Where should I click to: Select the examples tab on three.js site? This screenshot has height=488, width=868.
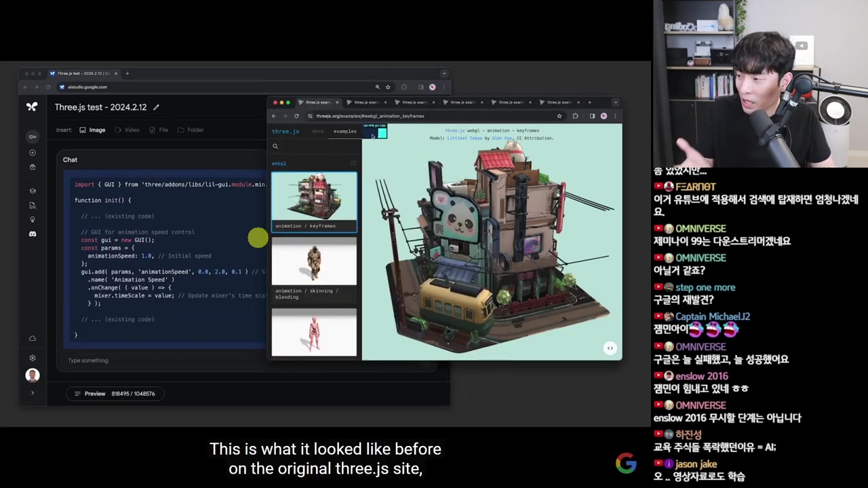pos(344,131)
